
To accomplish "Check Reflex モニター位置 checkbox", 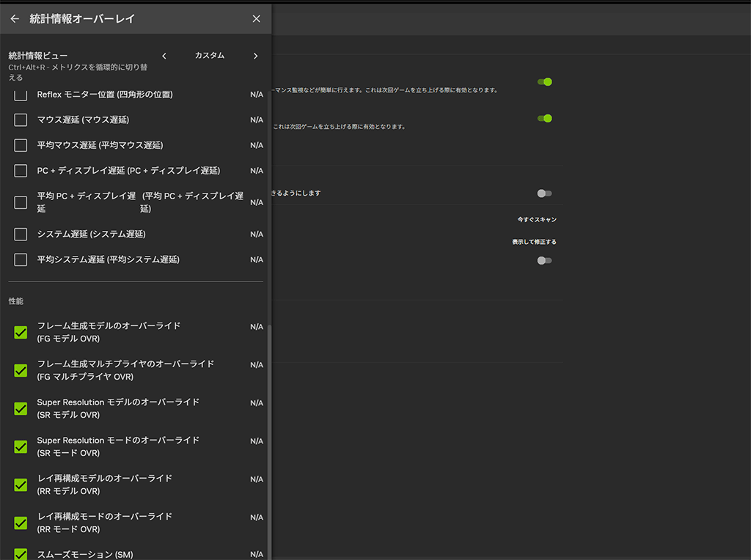I will [x=21, y=95].
